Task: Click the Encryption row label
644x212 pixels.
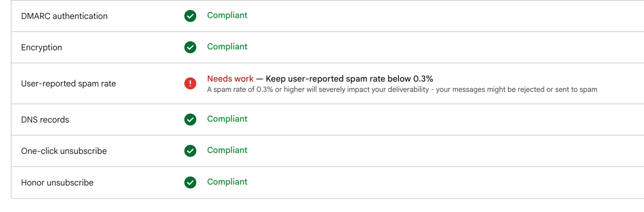Action: [x=41, y=47]
